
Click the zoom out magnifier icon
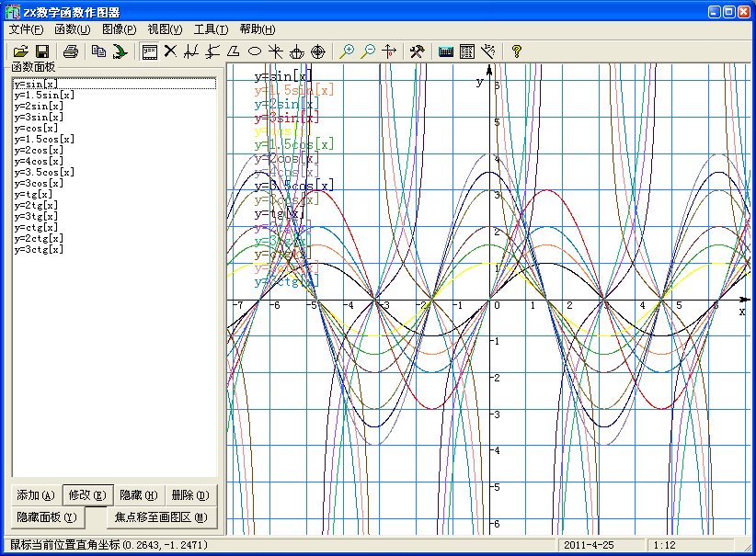click(368, 51)
